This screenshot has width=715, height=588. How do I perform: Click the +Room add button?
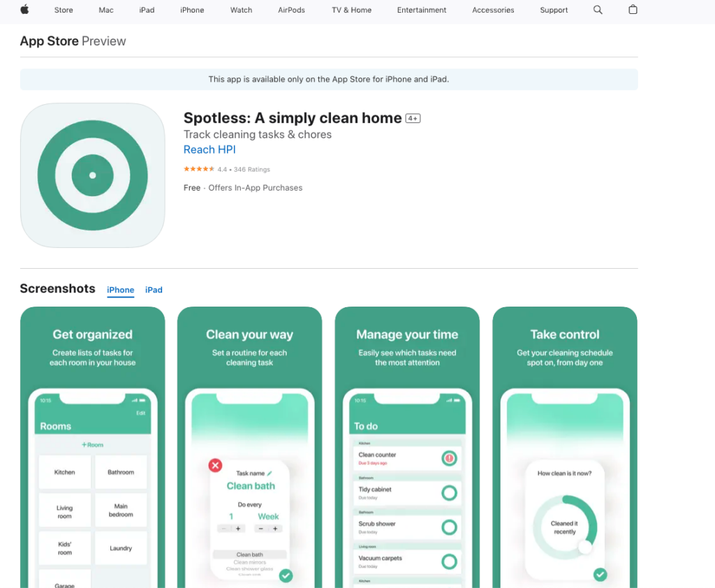click(x=93, y=445)
